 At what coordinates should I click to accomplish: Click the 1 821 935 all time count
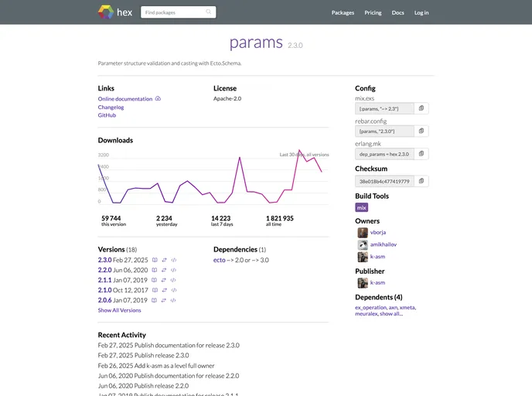click(x=280, y=218)
